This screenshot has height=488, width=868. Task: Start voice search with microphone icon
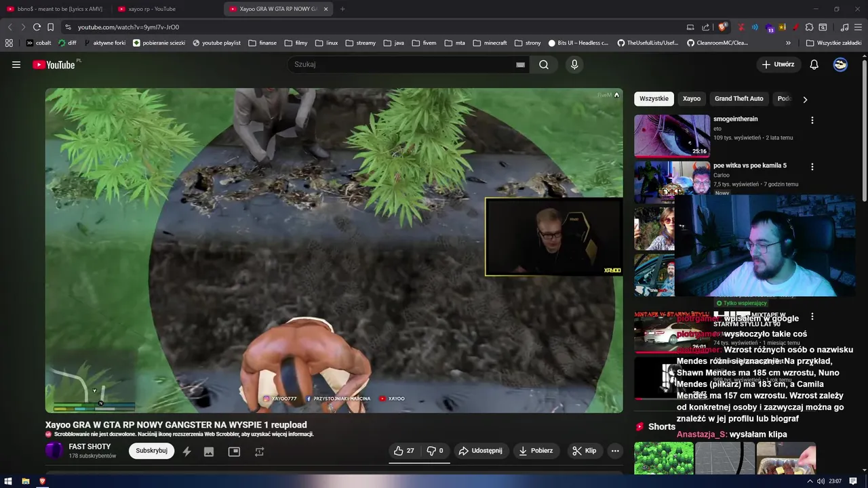(x=574, y=64)
